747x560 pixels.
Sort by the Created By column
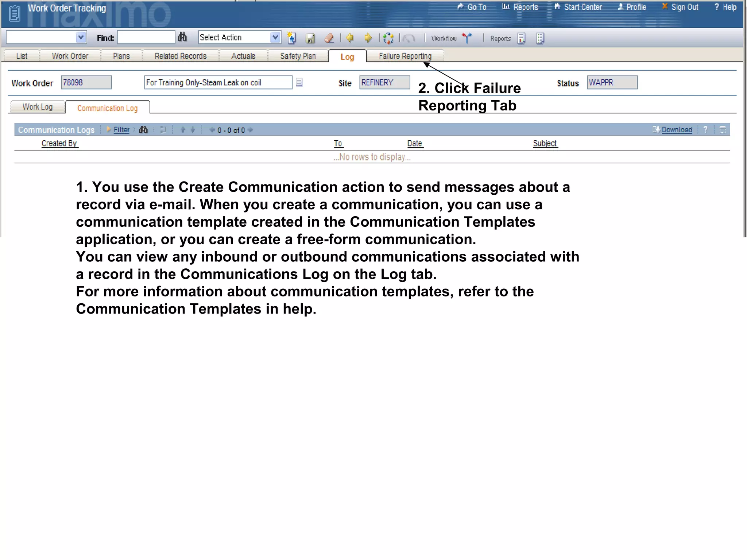click(59, 143)
